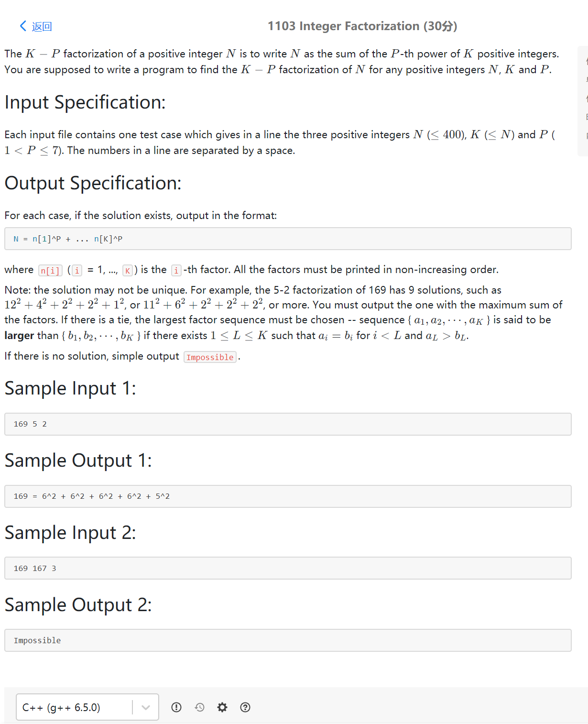588x724 pixels.
Task: Click the inline n[i] code tag
Action: click(50, 271)
